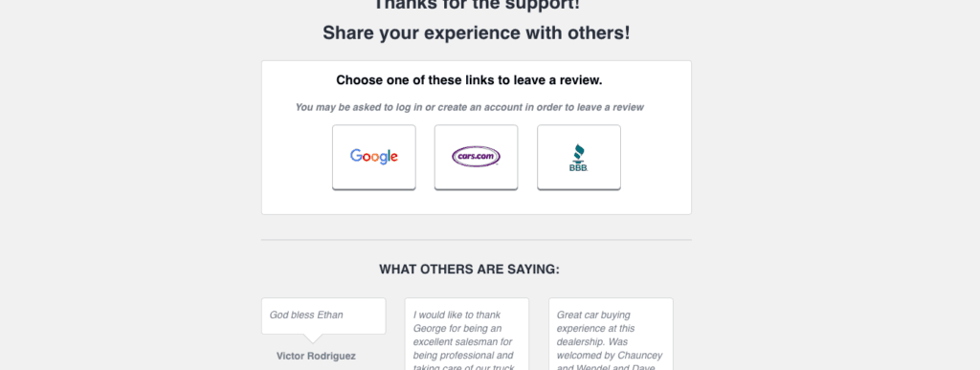
Task: Select the "God bless Ethan" testimonial
Action: (306, 316)
